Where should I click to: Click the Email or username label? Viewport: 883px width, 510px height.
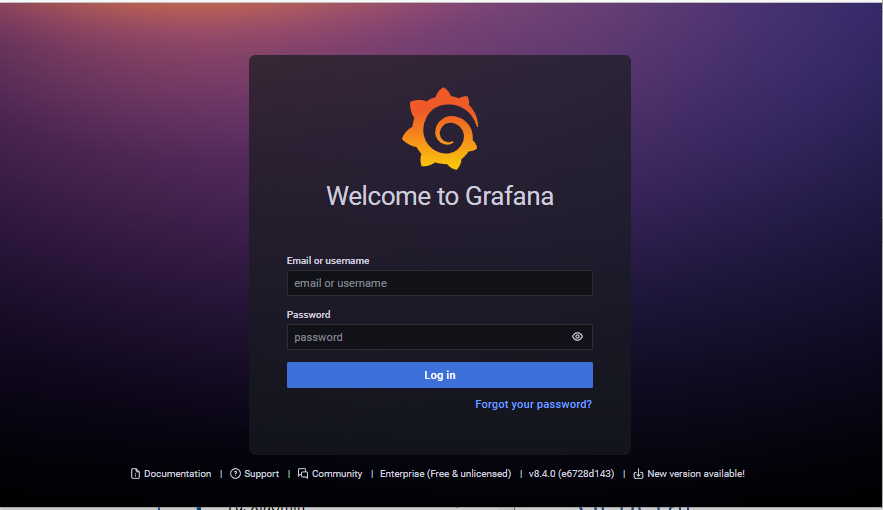(328, 261)
